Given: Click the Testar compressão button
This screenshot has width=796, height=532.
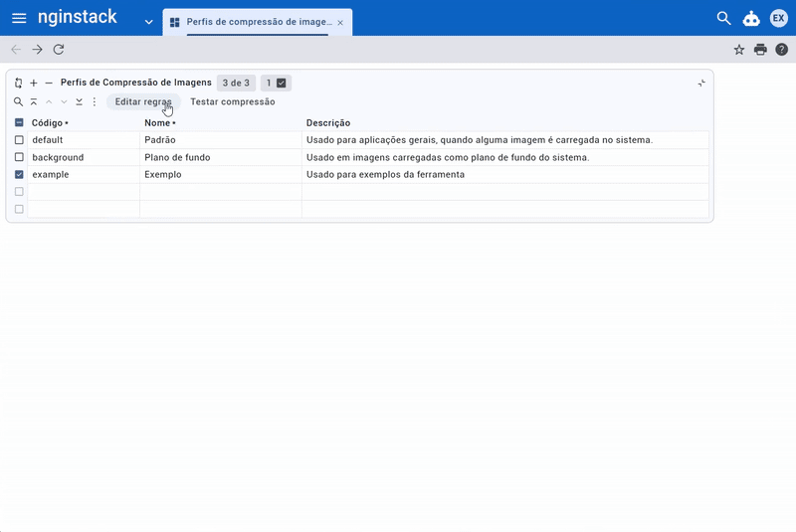Looking at the screenshot, I should click(233, 101).
